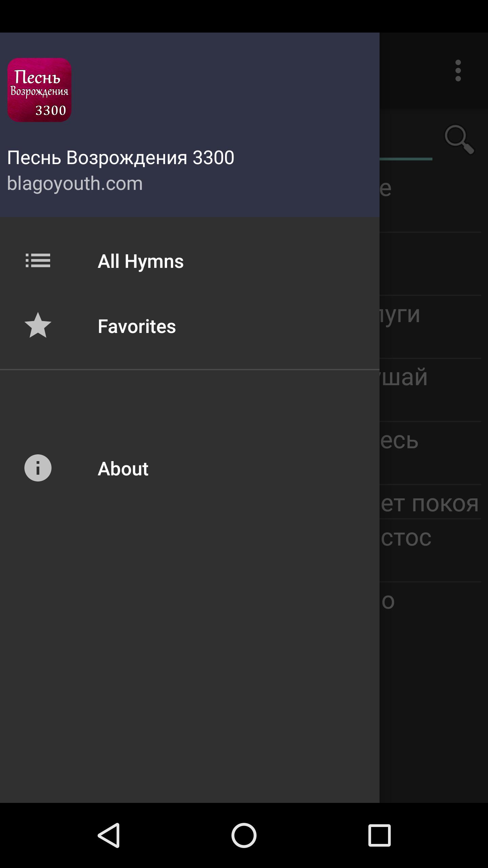Select the All Hymns menu label
Screen dimensions: 488x868
(x=141, y=261)
